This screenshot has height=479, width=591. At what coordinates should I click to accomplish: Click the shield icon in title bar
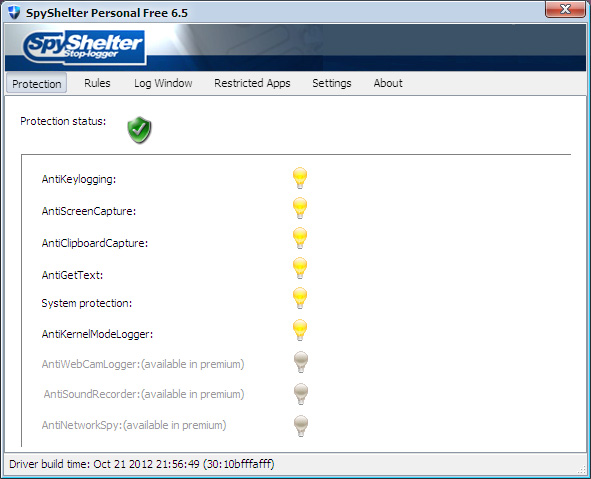point(14,12)
